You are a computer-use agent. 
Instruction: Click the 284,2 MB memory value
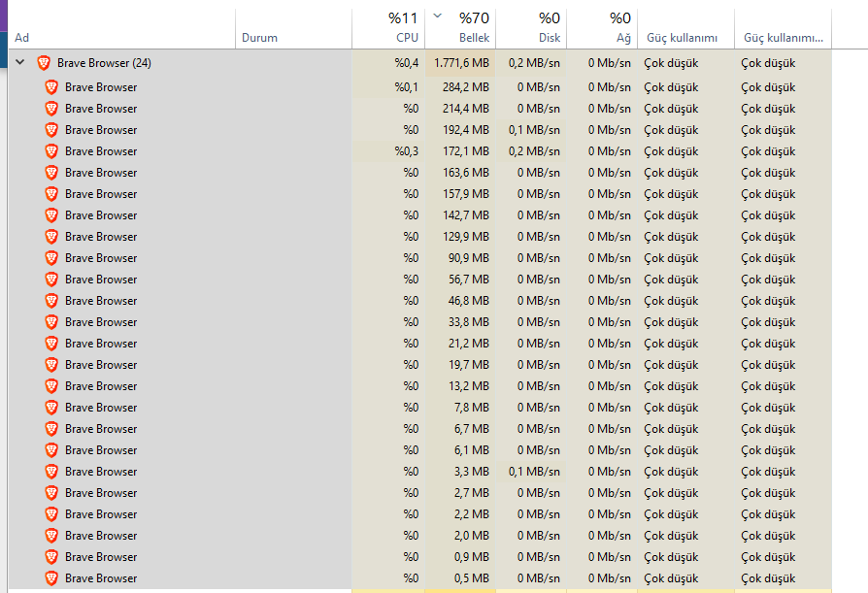[465, 87]
